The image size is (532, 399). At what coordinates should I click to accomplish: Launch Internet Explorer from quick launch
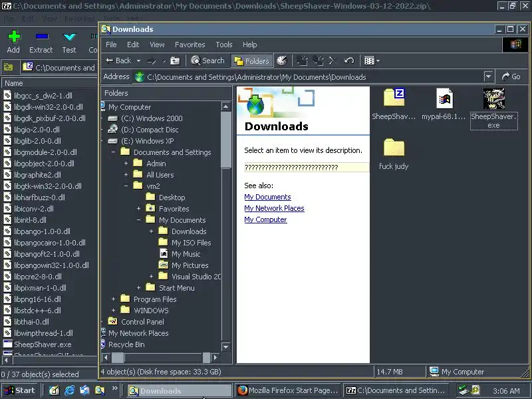coord(69,390)
